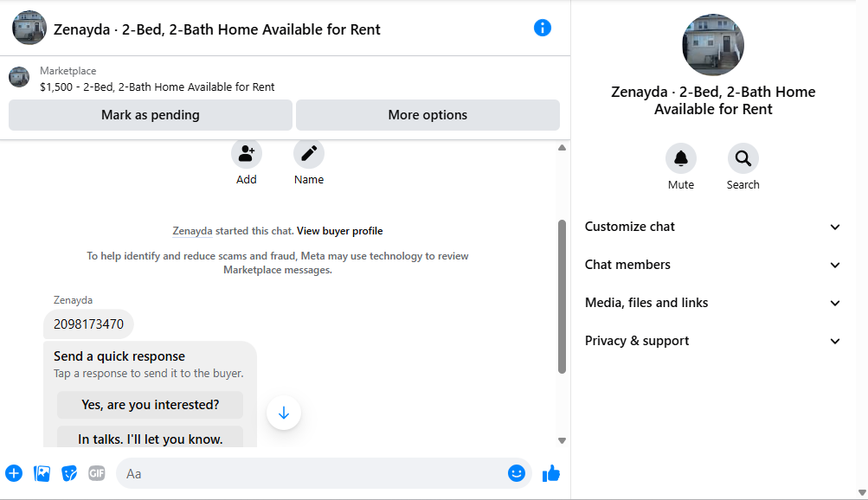868x500 pixels.
Task: Open the emoji picker in the message box
Action: (517, 473)
